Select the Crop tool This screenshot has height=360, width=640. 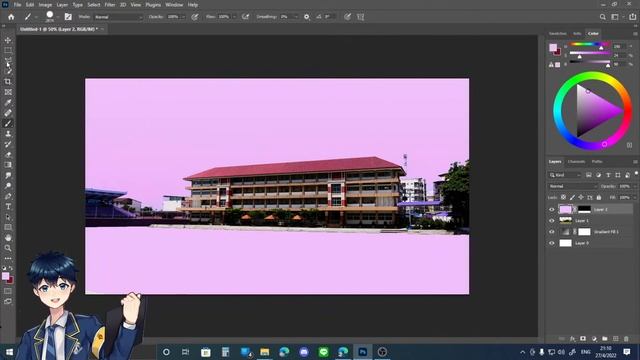pos(8,82)
